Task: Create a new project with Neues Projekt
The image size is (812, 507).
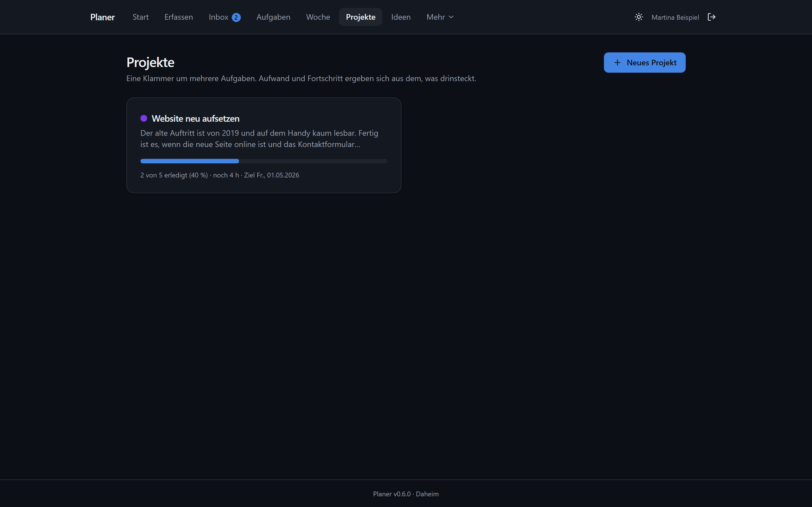Action: [x=645, y=63]
